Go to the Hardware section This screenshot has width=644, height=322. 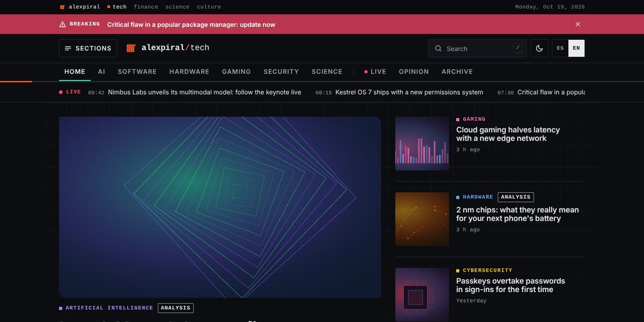[189, 71]
